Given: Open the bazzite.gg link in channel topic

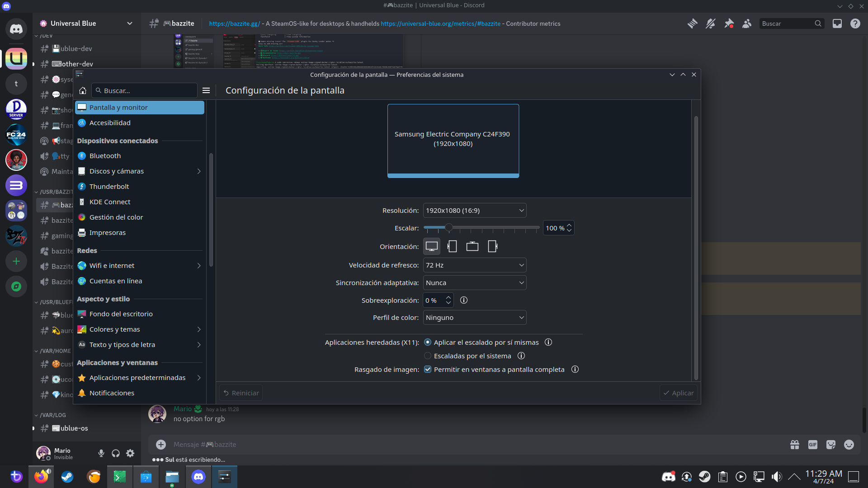Looking at the screenshot, I should (234, 23).
